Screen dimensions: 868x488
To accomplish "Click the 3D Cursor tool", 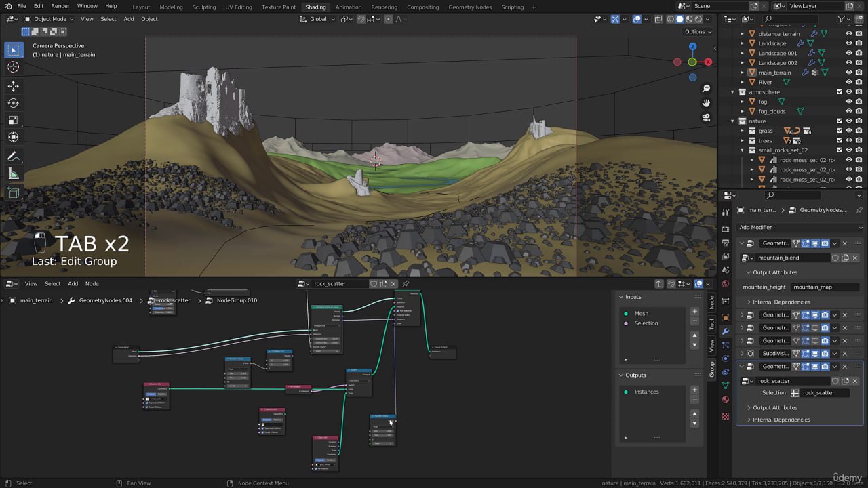I will point(14,67).
